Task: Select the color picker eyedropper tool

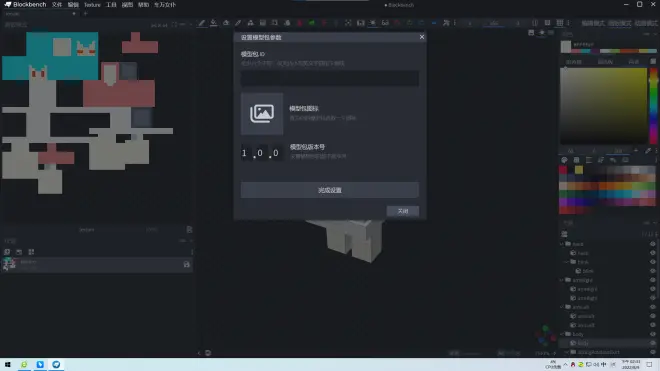Action: tap(238, 23)
